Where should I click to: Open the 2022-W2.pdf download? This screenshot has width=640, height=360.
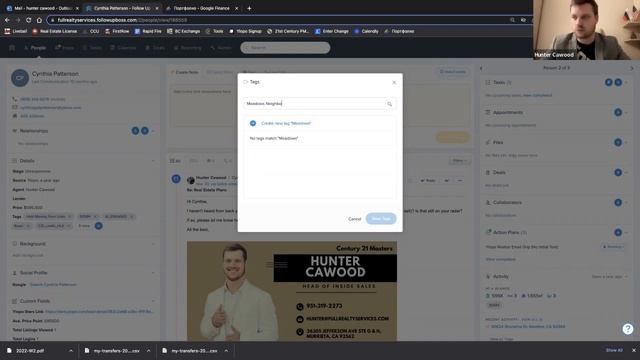pos(31,351)
